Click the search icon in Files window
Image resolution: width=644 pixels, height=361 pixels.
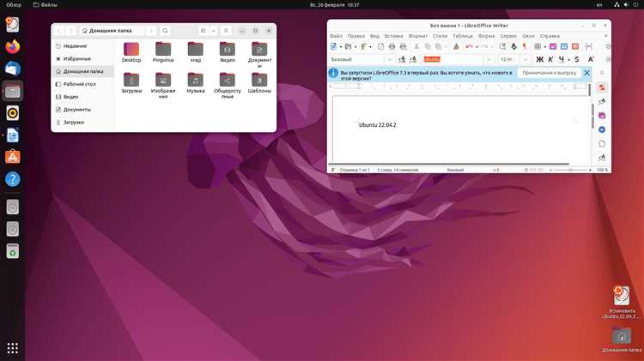pos(165,31)
